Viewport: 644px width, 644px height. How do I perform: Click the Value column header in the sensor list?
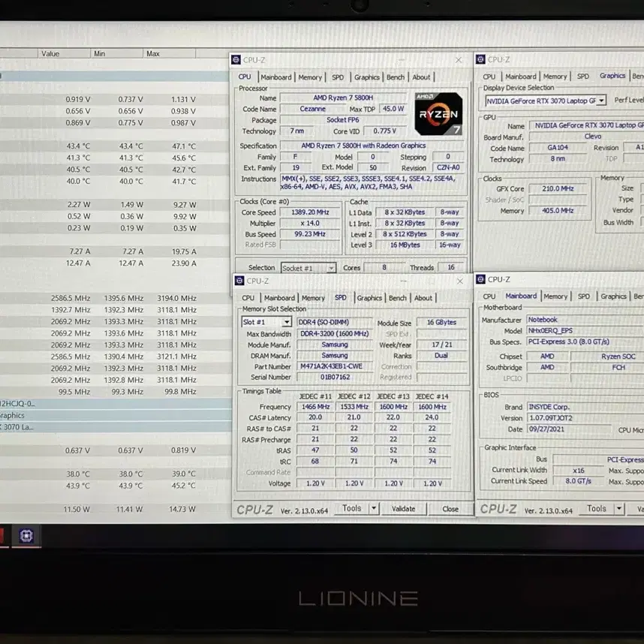[64, 54]
